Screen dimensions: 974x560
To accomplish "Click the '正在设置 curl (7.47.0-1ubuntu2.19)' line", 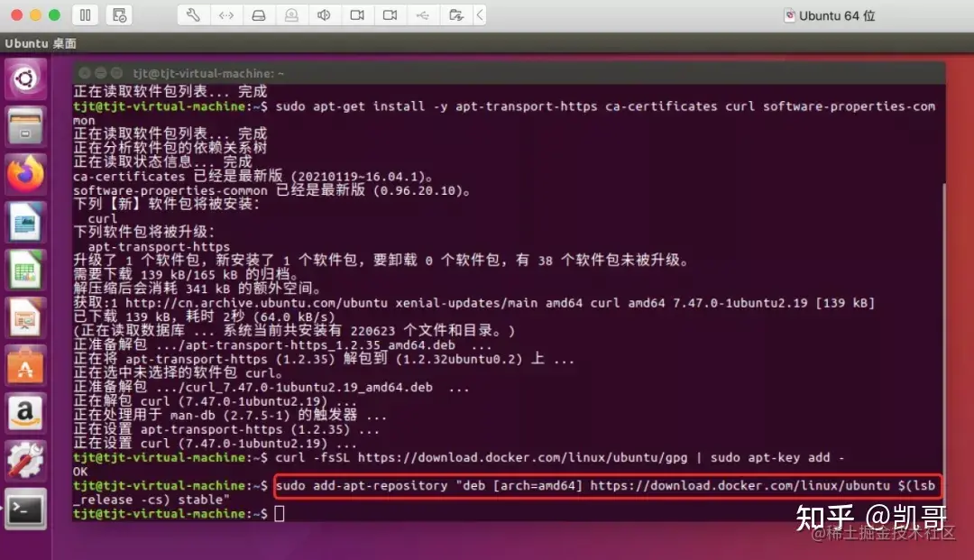I will point(215,444).
